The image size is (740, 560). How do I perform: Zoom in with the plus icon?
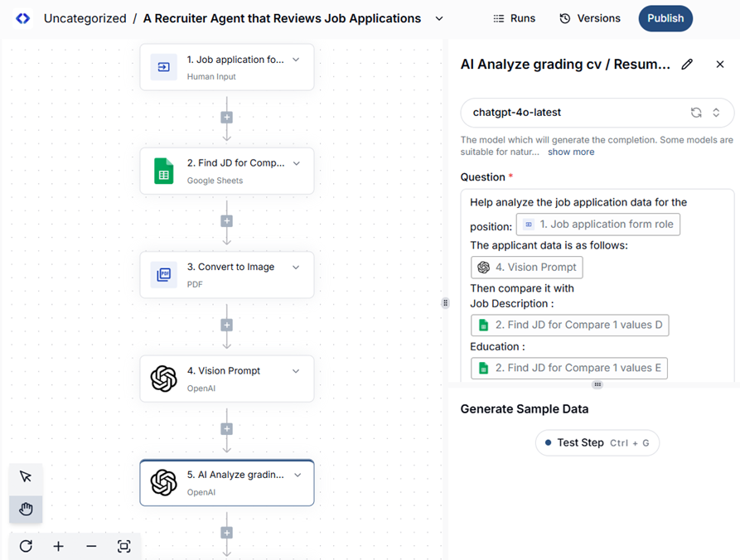pyautogui.click(x=59, y=546)
